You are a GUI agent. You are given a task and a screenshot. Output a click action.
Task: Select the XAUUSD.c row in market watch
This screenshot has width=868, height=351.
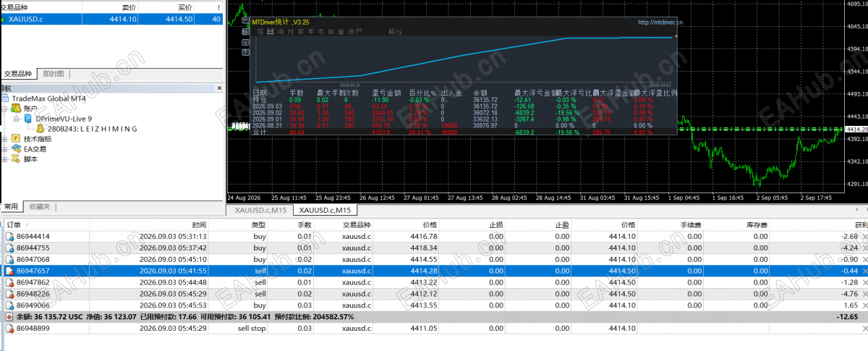pyautogui.click(x=111, y=19)
